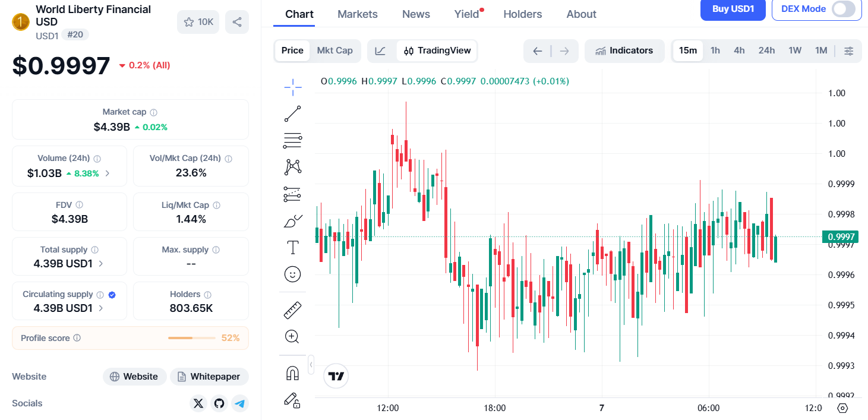868x420 pixels.
Task: Click the Holders 803.65K value
Action: tap(191, 308)
